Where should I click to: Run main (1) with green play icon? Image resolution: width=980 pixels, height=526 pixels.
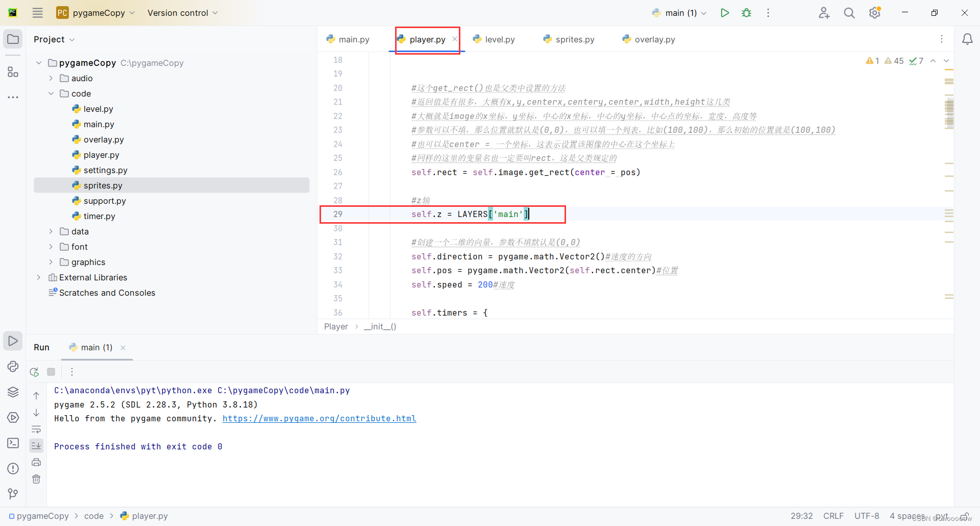724,13
